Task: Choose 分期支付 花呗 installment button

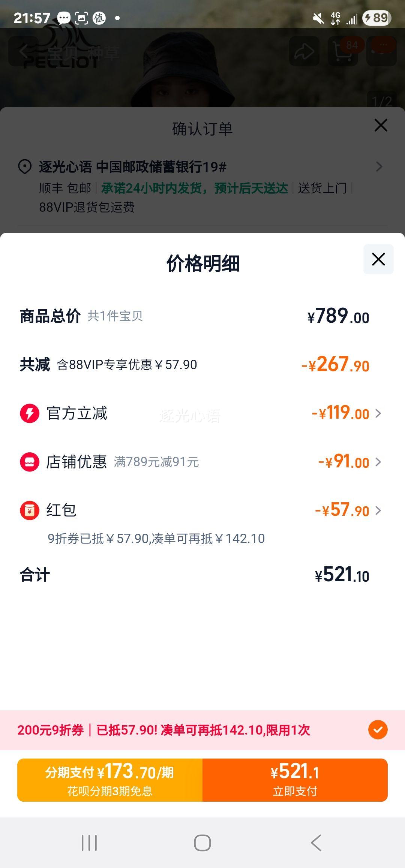Action: [x=110, y=780]
